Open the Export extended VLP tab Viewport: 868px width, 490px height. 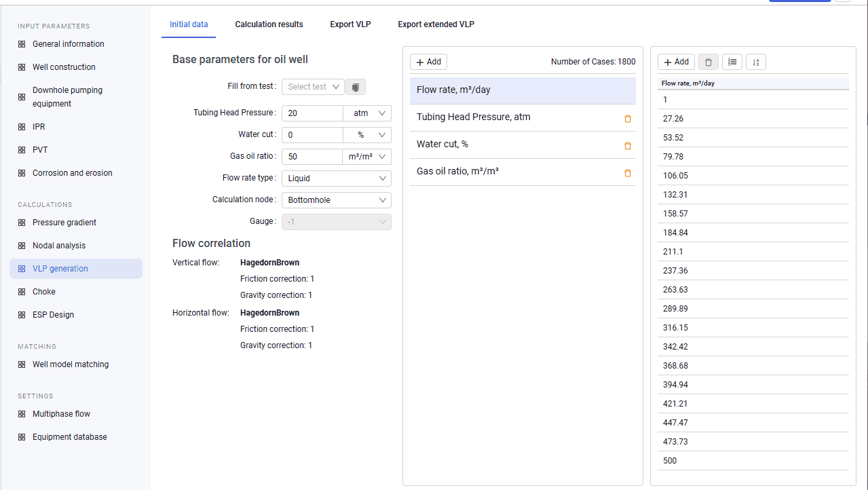point(436,24)
